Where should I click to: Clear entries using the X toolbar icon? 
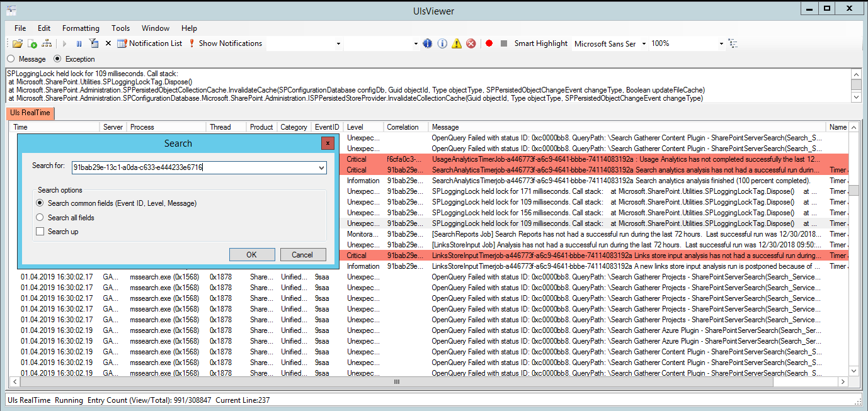click(x=107, y=43)
